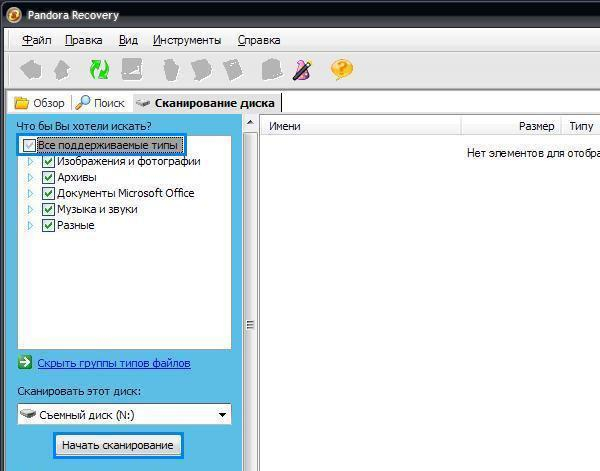Expand the 'Изображения и фотографии' tree node
The width and height of the screenshot is (600, 471).
31,162
